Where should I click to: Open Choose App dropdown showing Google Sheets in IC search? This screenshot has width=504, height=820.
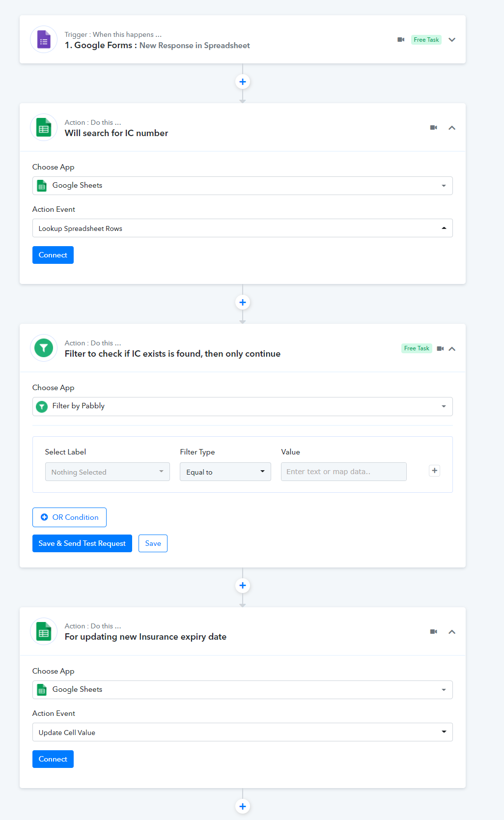point(242,186)
